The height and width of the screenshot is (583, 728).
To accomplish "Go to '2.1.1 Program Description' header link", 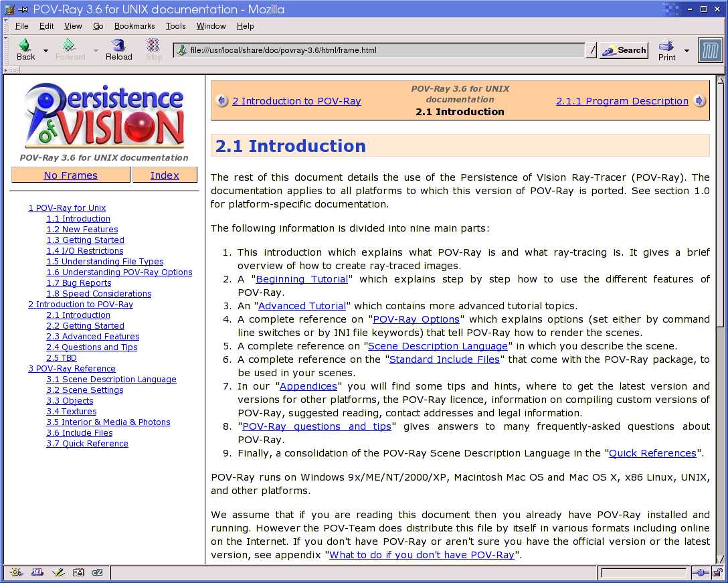I will click(x=622, y=101).
